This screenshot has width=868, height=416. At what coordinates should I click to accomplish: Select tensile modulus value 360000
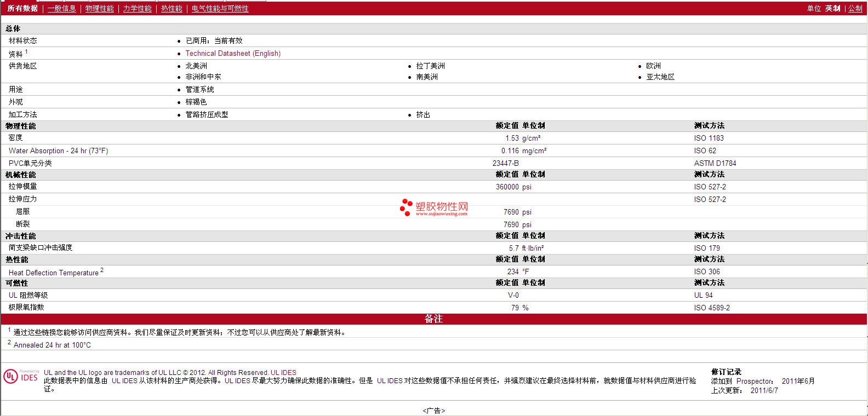(507, 187)
